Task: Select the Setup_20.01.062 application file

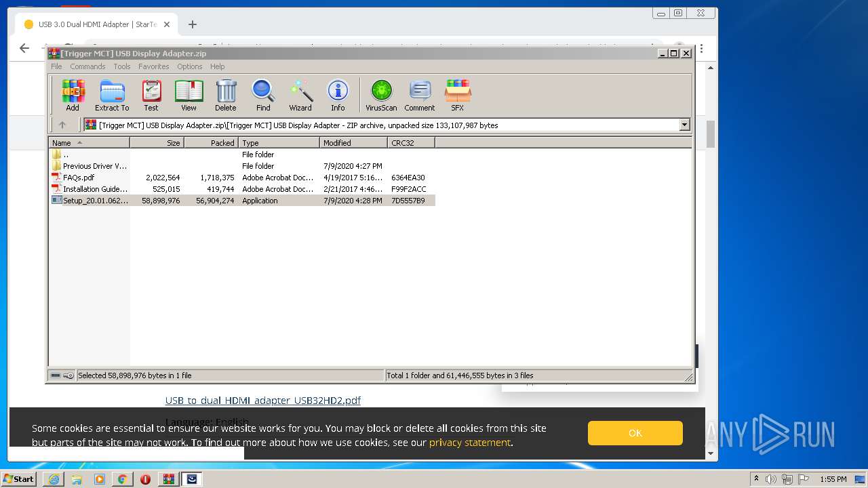Action: click(x=242, y=201)
